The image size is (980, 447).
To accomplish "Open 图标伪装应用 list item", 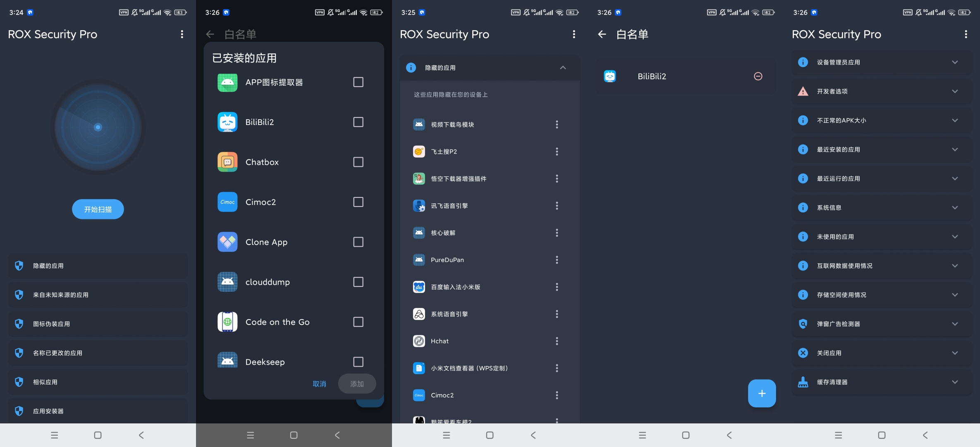I will pos(98,324).
